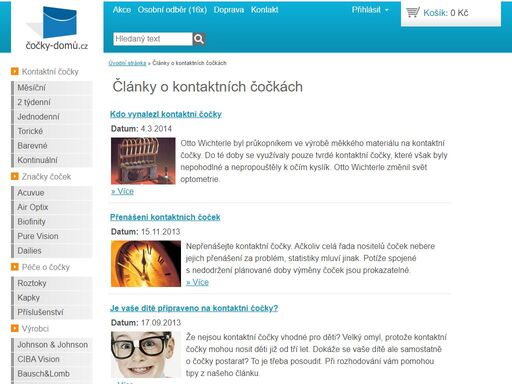Select Torické lenses category
Screen dimensions: 512x384
point(52,131)
